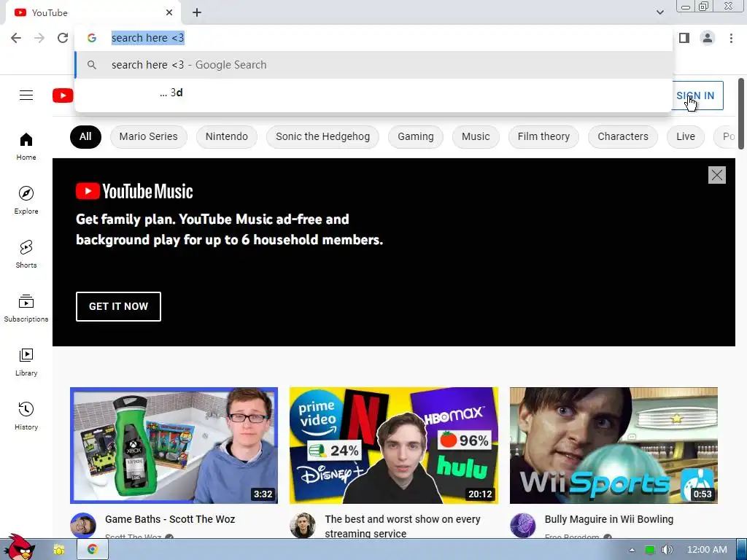Viewport: 747px width, 560px height.
Task: Select the Mario Series chip
Action: 149,136
